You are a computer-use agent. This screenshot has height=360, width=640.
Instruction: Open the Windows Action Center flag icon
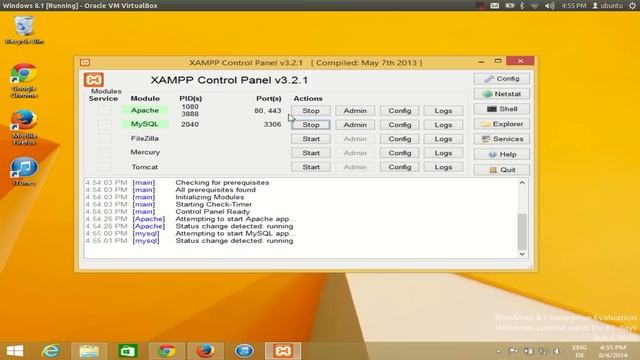(x=514, y=351)
